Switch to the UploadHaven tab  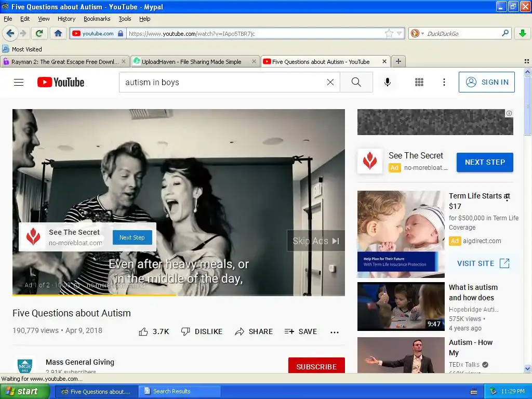(x=191, y=62)
